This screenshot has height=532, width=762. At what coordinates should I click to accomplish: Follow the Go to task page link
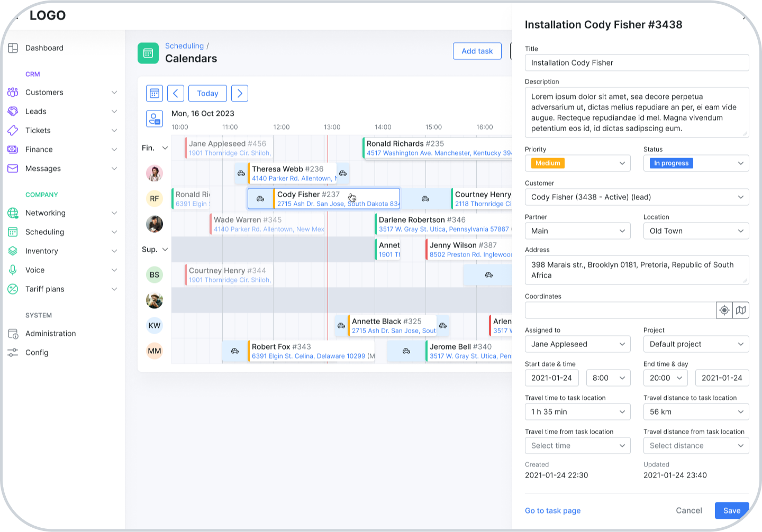[x=552, y=510]
